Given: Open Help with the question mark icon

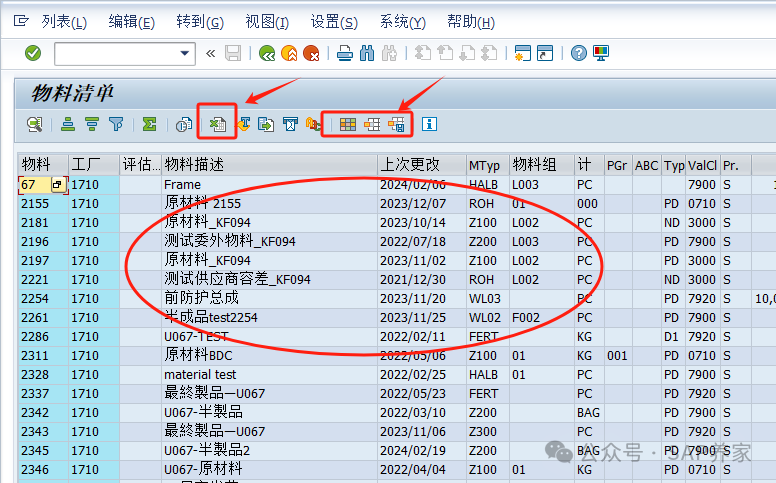Looking at the screenshot, I should pyautogui.click(x=579, y=53).
